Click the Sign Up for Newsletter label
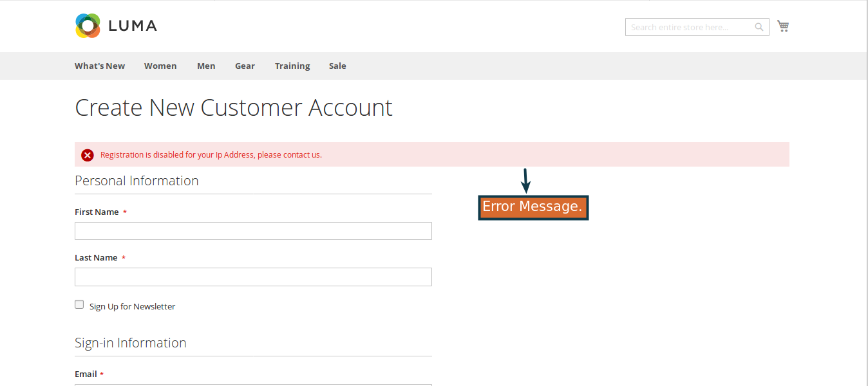Screen dimensions: 868x386 [x=132, y=307]
